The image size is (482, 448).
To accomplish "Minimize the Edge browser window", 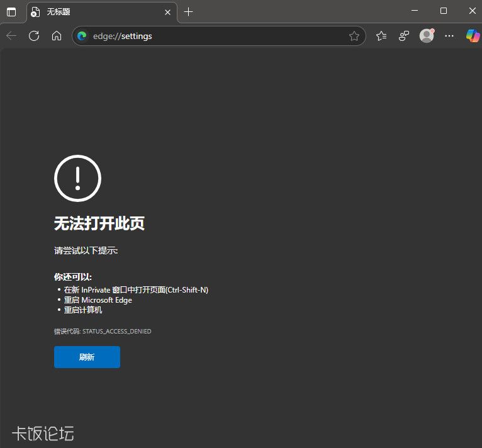I will (x=415, y=11).
